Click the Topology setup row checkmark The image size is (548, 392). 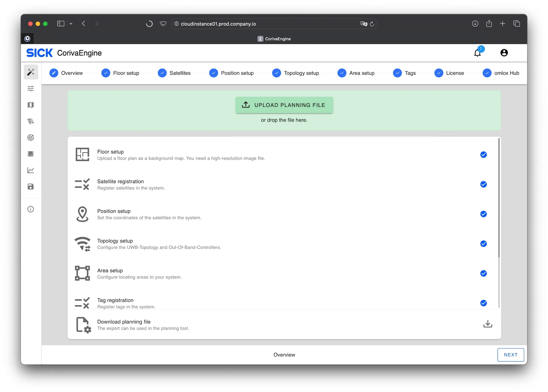click(x=483, y=244)
